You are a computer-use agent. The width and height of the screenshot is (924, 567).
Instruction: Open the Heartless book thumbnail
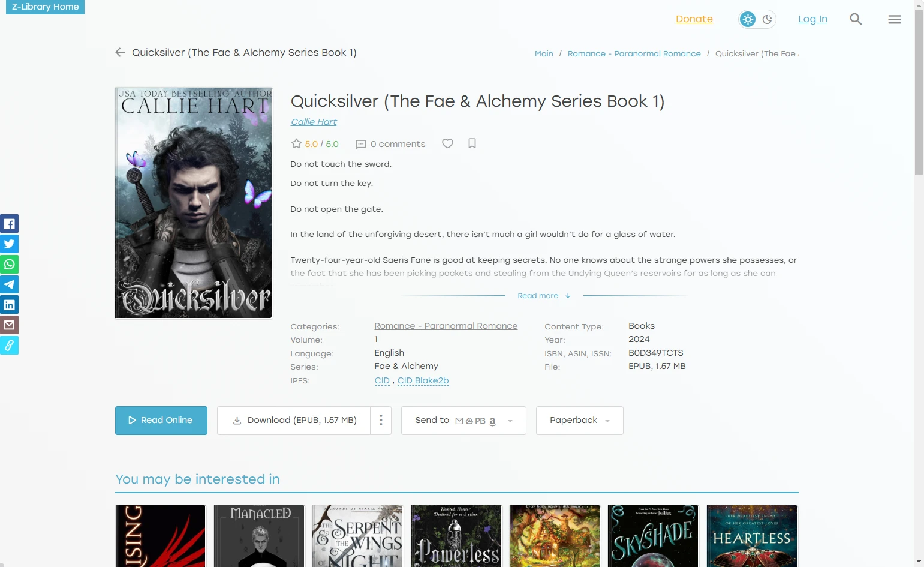tap(752, 536)
